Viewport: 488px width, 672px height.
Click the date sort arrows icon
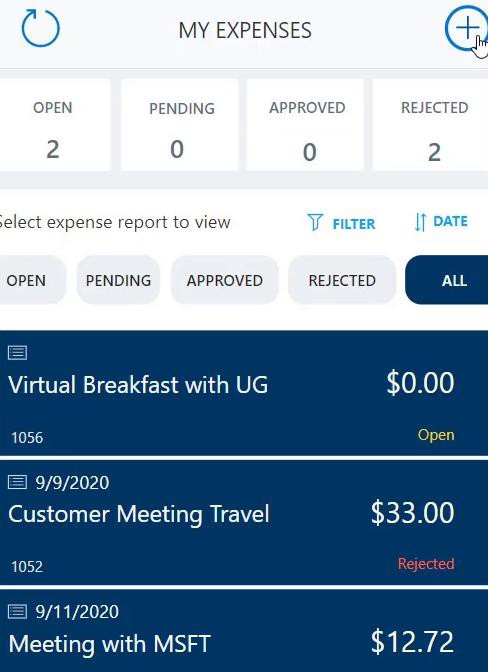[x=420, y=222]
